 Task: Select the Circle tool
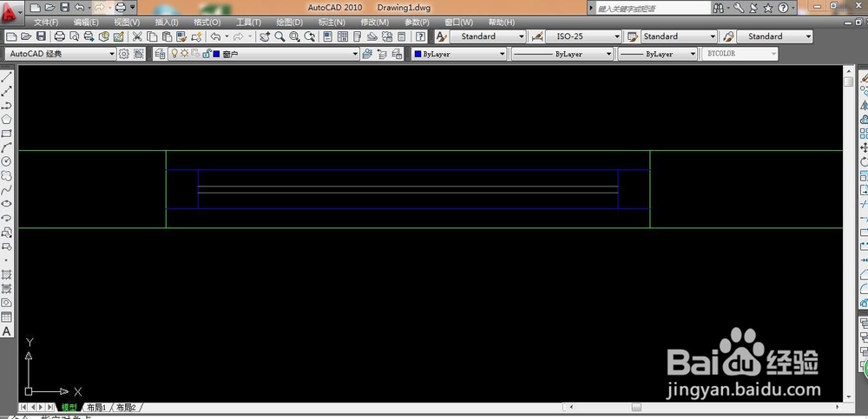point(7,161)
